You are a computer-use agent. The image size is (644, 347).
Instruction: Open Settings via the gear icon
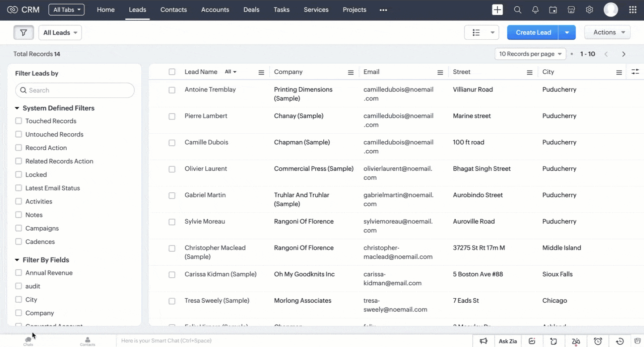click(589, 9)
